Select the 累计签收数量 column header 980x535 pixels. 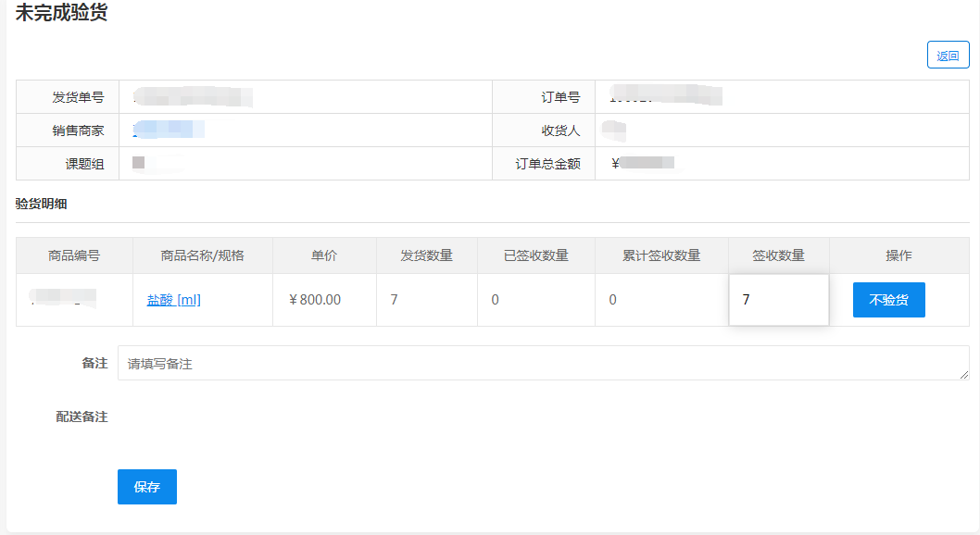tap(660, 255)
